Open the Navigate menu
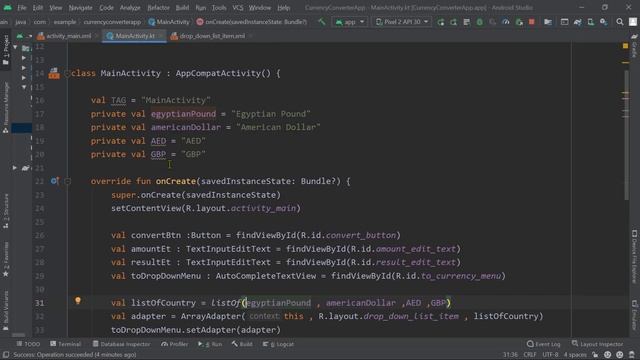This screenshot has width=640, height=360. coord(80,8)
